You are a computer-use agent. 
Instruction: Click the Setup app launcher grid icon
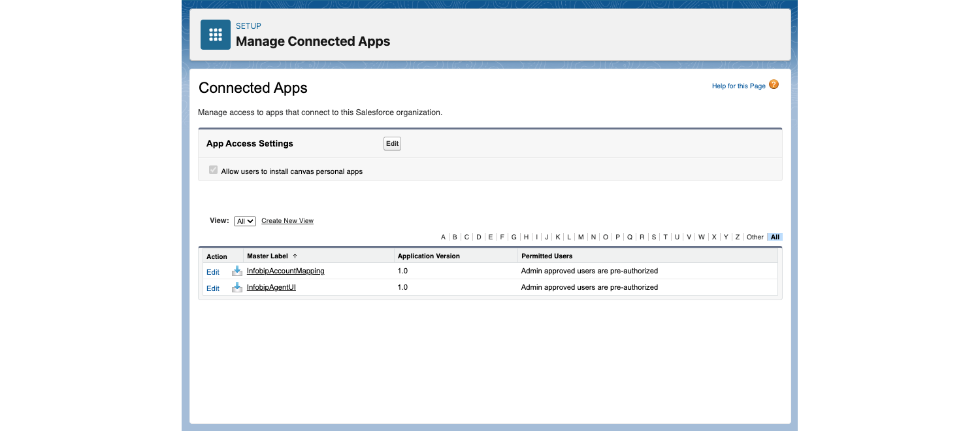pyautogui.click(x=216, y=35)
